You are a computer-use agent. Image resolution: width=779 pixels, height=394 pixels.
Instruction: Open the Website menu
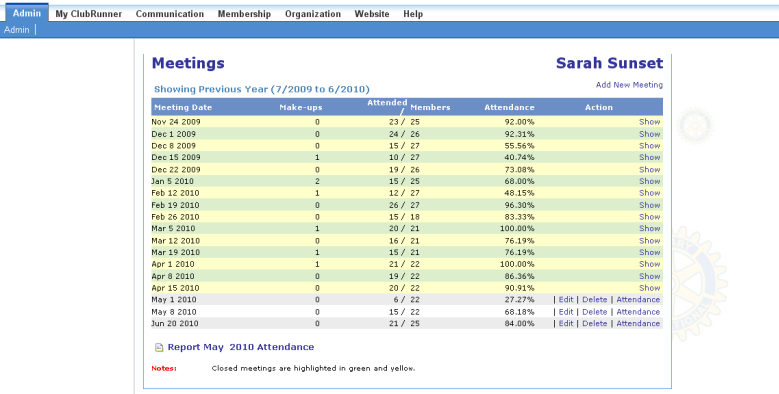pos(372,14)
